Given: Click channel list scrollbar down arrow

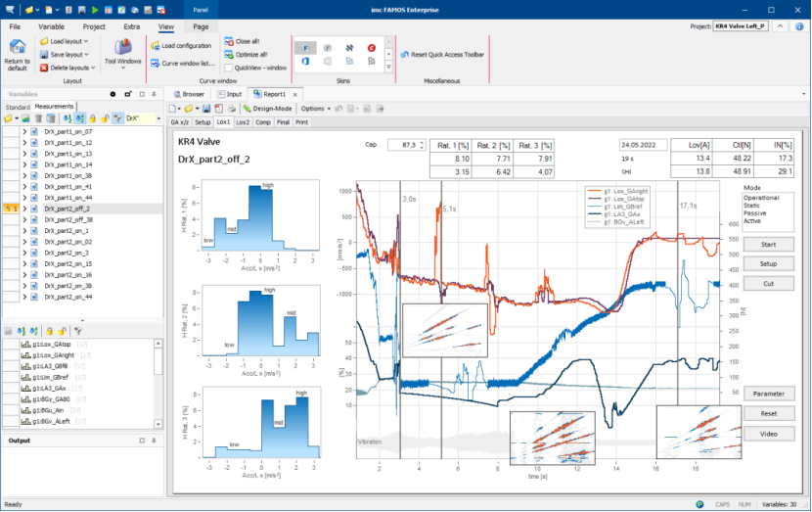Looking at the screenshot, I should [158, 424].
